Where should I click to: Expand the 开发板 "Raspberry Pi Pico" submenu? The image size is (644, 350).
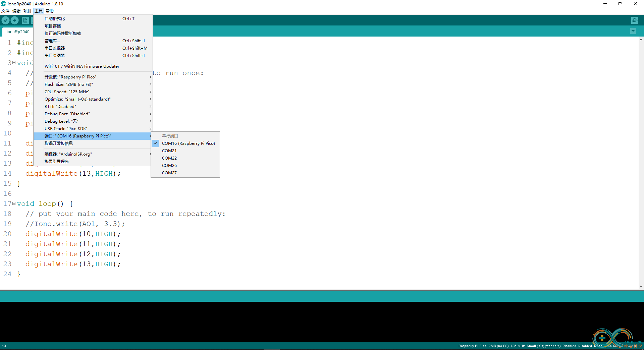93,77
